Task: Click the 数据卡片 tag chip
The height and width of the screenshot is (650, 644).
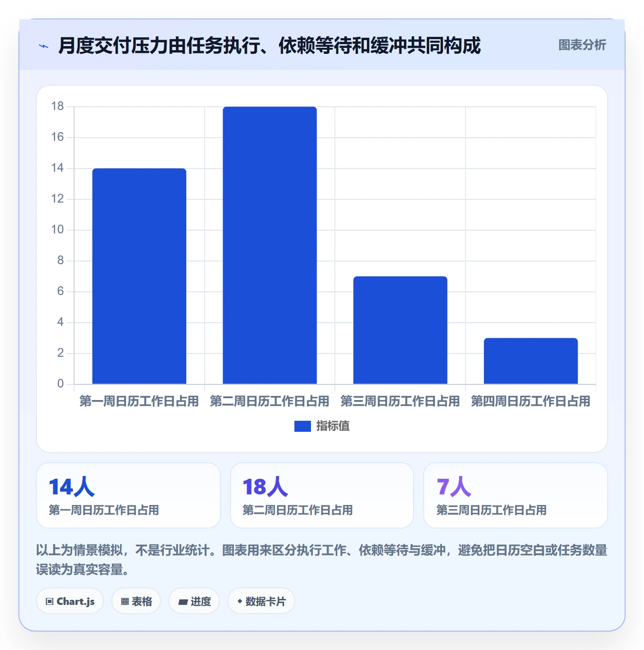Action: pyautogui.click(x=261, y=601)
